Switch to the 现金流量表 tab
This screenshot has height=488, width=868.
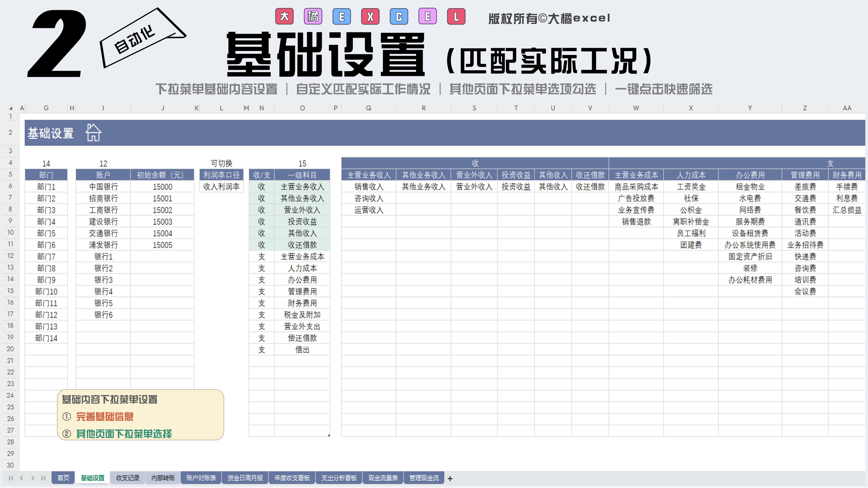point(383,478)
